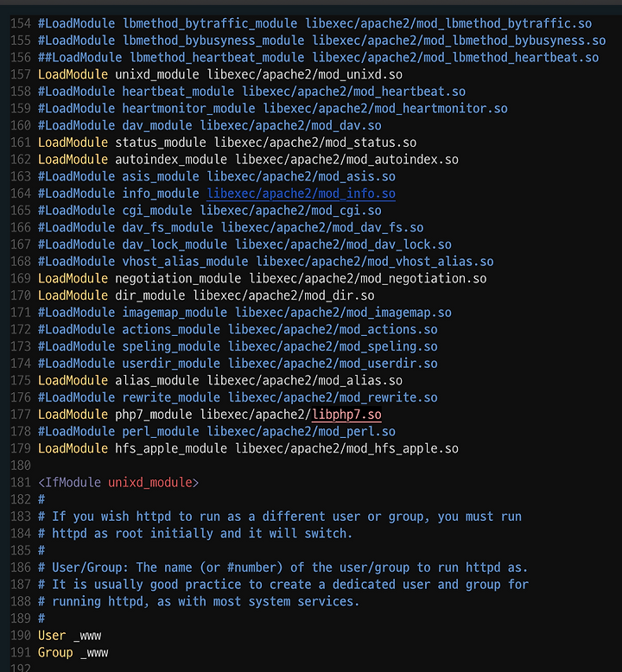
Task: Click #LoadModule heartmonitor_module comment
Action: (273, 109)
